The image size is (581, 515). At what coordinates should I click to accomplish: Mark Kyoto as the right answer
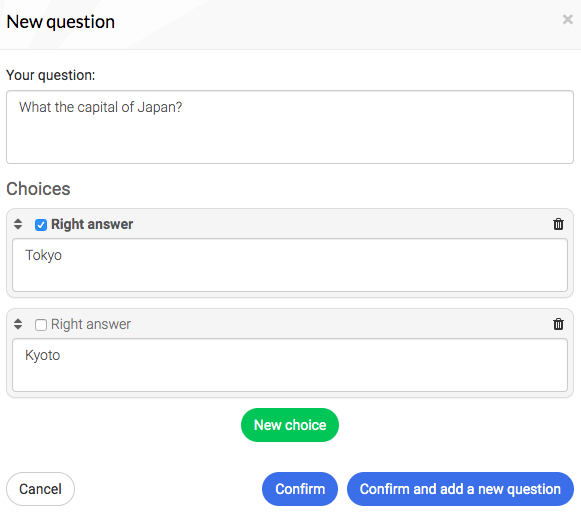click(41, 325)
